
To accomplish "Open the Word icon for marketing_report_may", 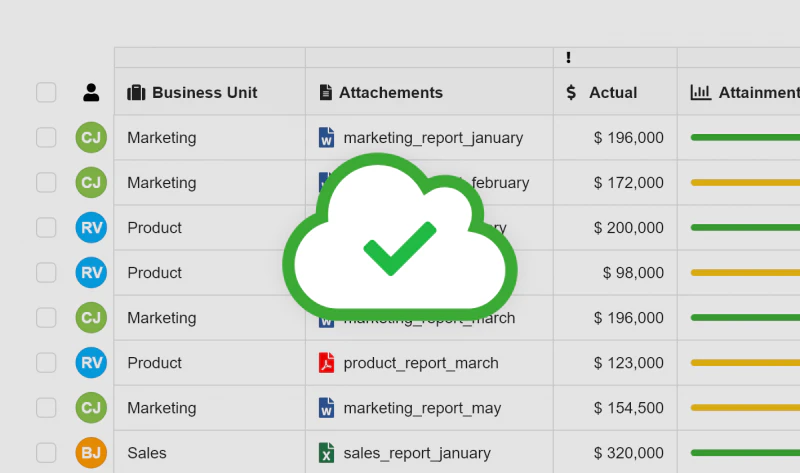I will tap(327, 408).
